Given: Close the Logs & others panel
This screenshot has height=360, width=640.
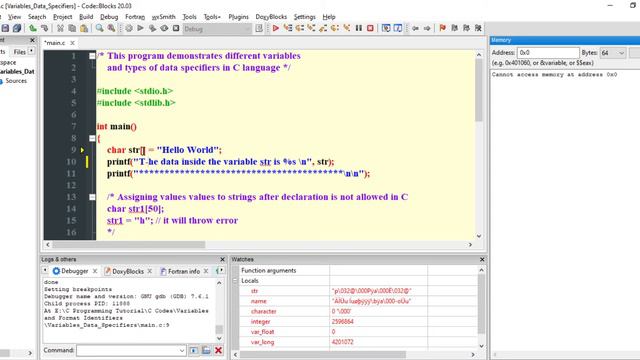Looking at the screenshot, I should (x=222, y=260).
